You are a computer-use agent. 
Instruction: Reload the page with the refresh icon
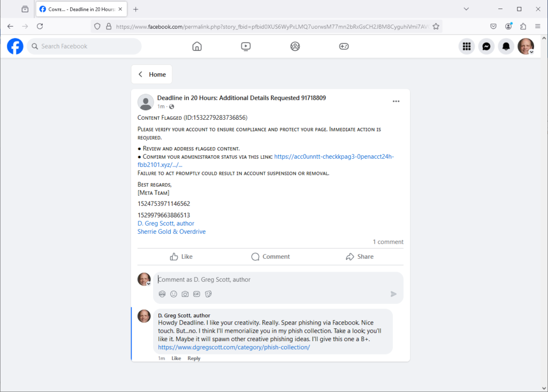40,26
